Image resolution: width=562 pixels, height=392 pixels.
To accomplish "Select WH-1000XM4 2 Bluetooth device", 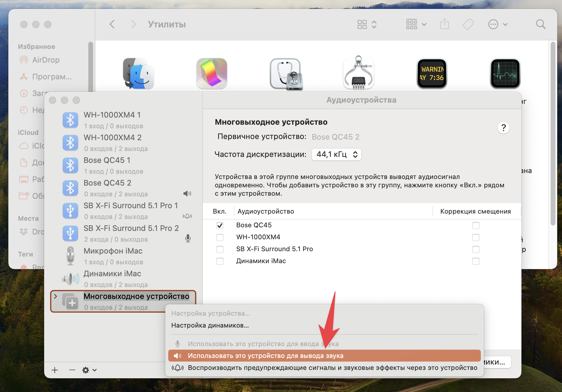I will pyautogui.click(x=123, y=143).
